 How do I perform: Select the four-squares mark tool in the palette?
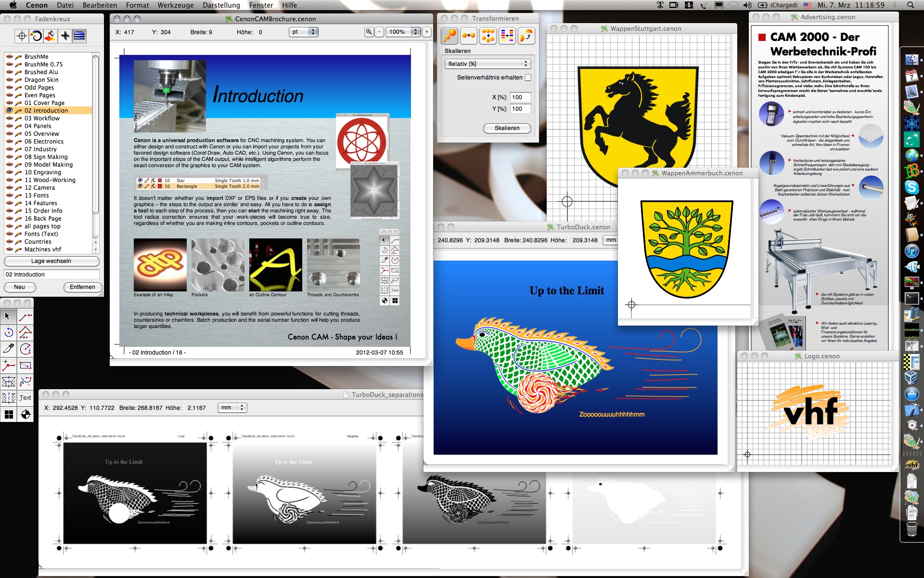tap(8, 414)
